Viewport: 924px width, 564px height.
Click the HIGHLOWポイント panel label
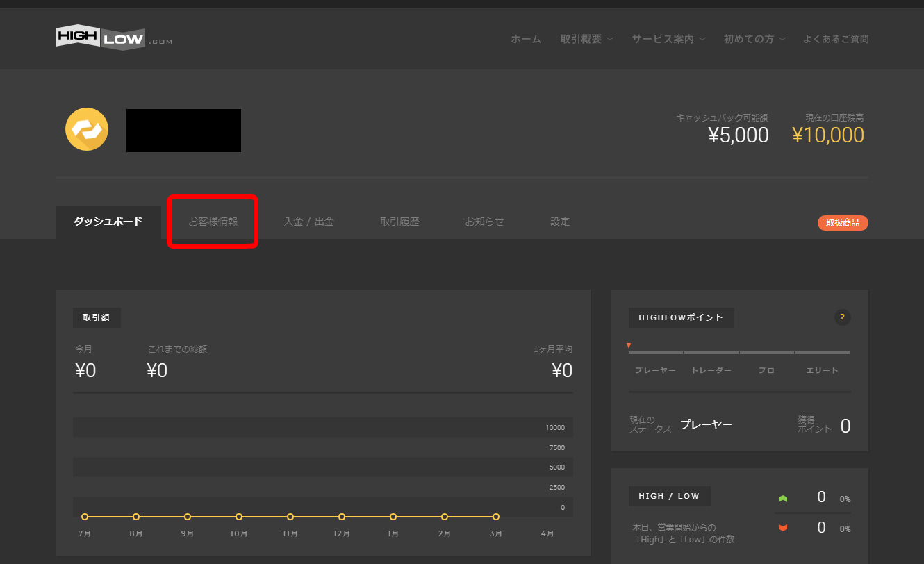point(682,317)
